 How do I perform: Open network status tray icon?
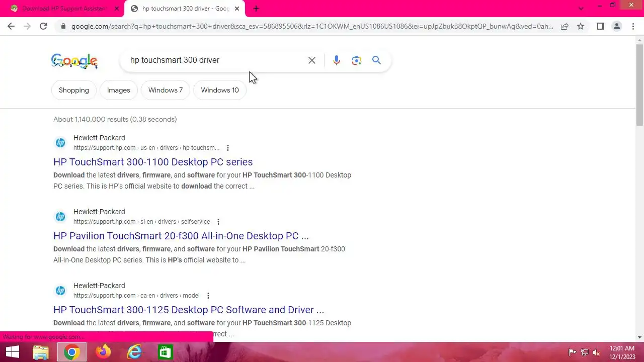585,352
